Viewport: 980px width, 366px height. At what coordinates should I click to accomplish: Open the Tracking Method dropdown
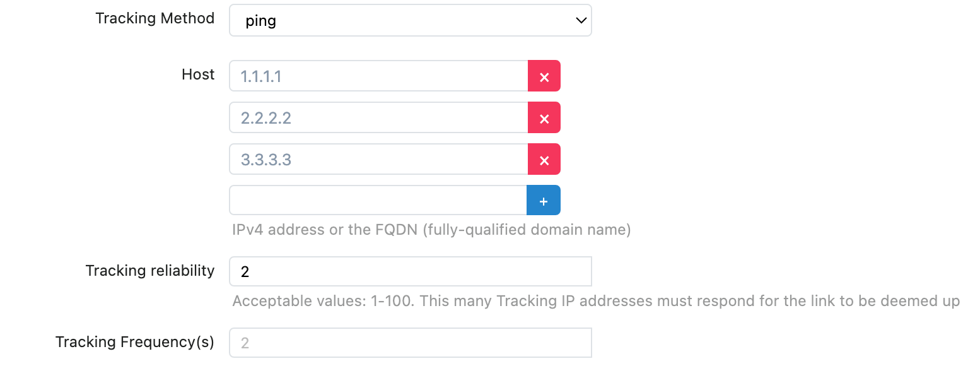click(x=410, y=21)
